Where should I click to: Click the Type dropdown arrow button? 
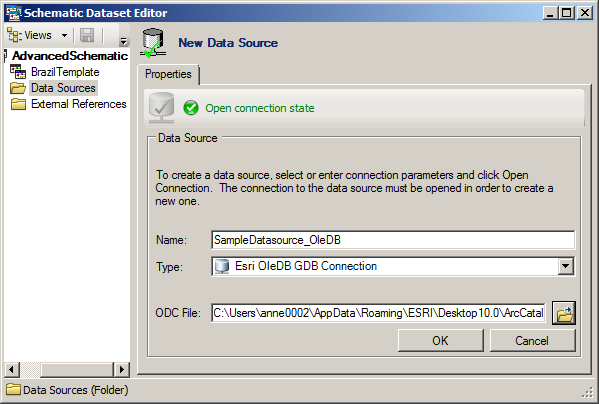pos(565,266)
